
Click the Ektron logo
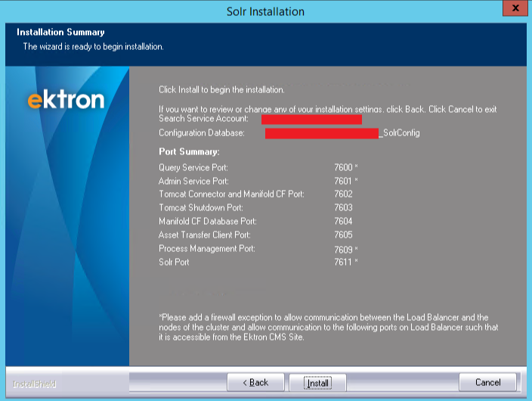66,100
